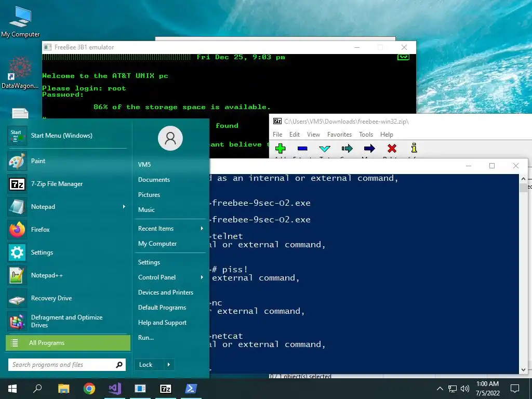Expand Recent Items submenu
Image resolution: width=532 pixels, height=399 pixels.
202,229
